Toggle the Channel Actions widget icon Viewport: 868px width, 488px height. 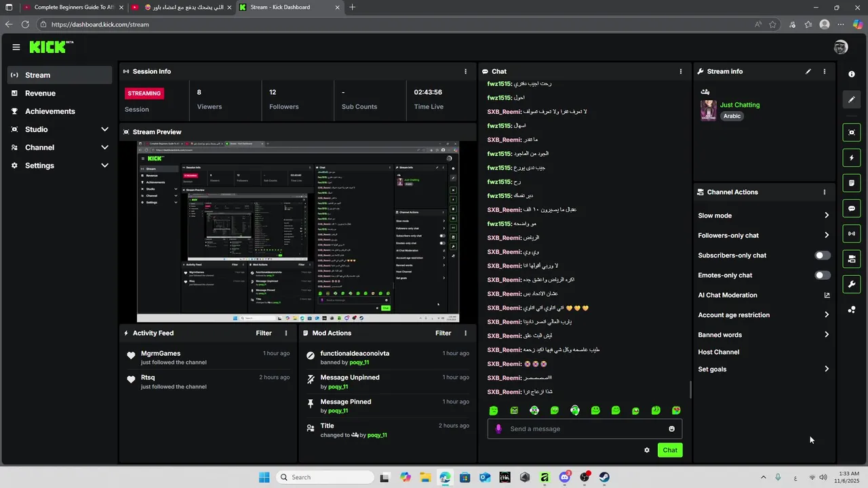(852, 259)
